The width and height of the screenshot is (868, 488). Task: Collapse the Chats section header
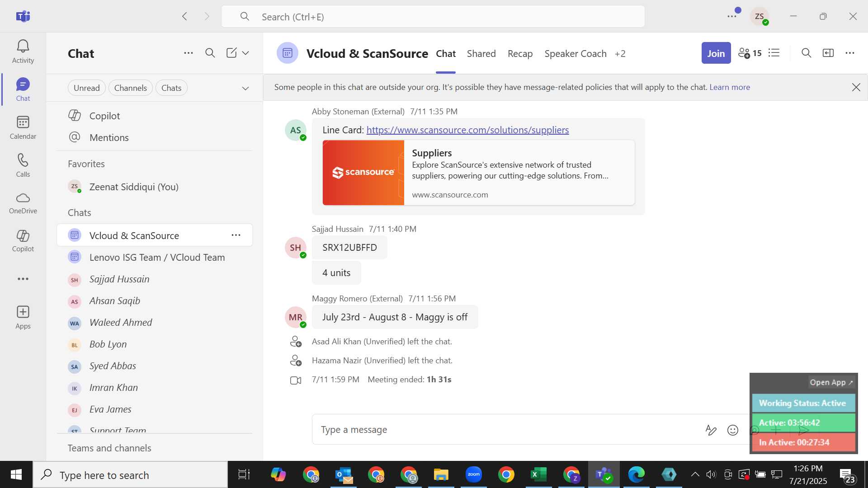pyautogui.click(x=80, y=212)
